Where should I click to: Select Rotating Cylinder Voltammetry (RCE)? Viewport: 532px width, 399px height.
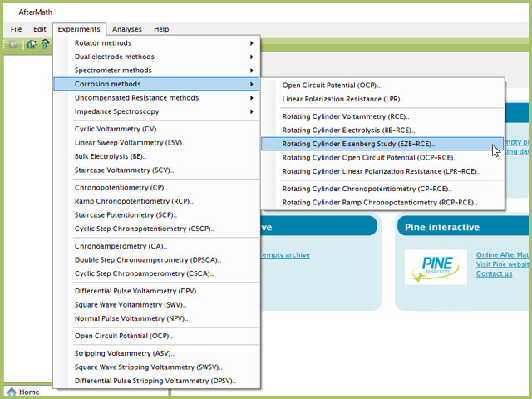(x=382, y=116)
